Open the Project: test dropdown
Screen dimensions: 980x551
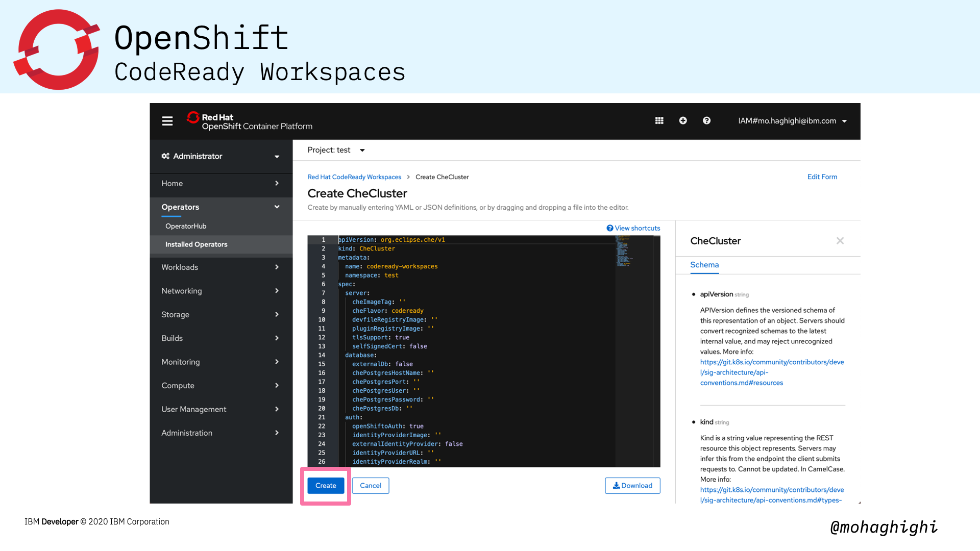(336, 150)
